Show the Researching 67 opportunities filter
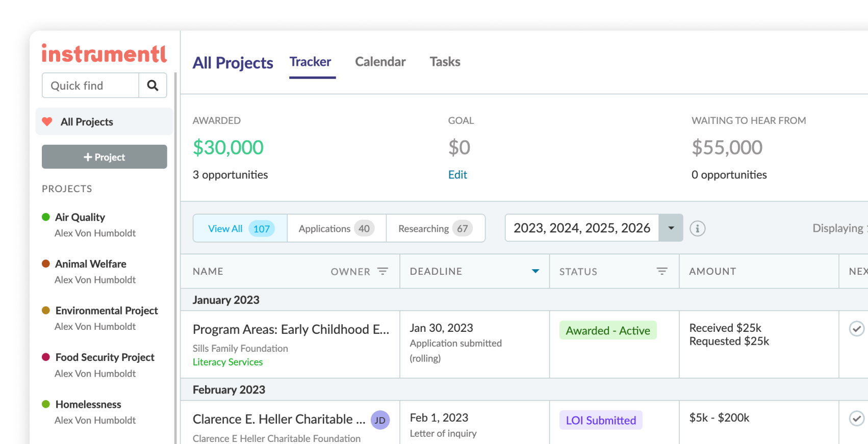This screenshot has height=444, width=868. (435, 228)
